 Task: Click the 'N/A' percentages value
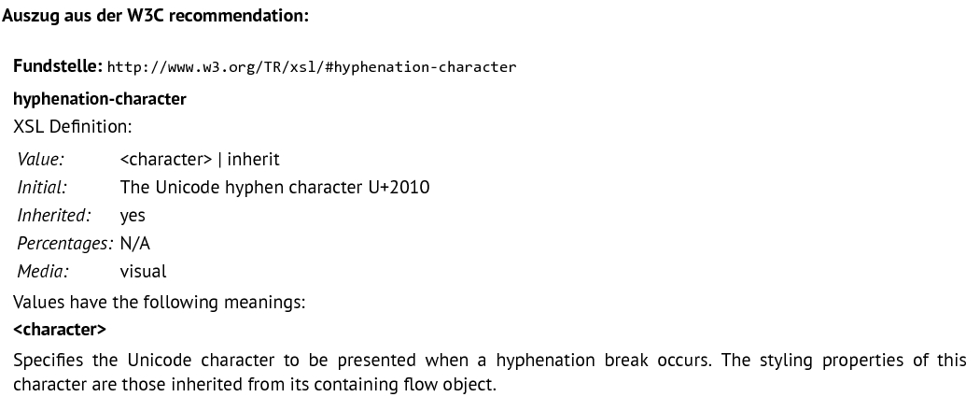135,244
